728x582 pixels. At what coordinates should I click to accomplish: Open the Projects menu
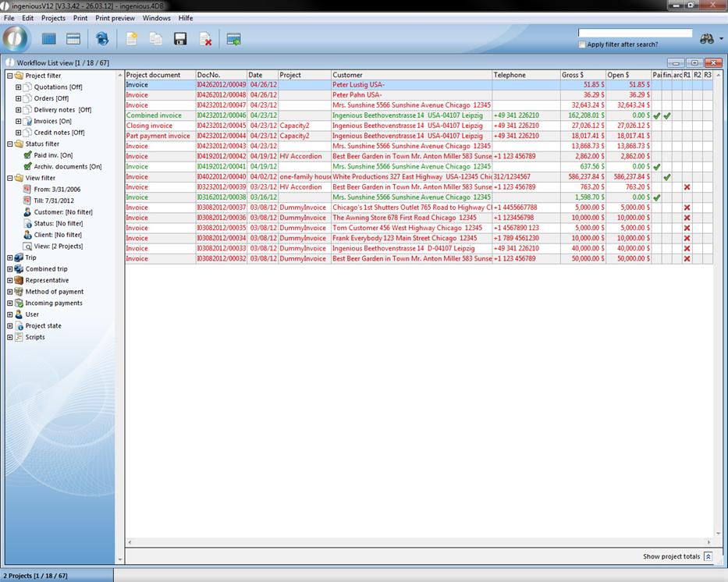53,18
